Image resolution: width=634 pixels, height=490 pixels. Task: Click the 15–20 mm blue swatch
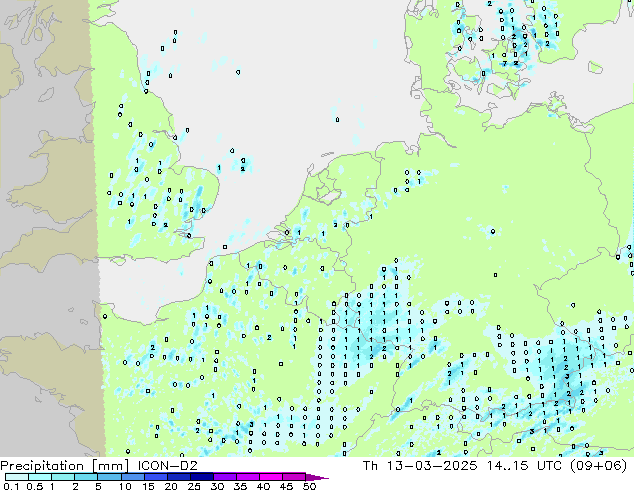156,477
